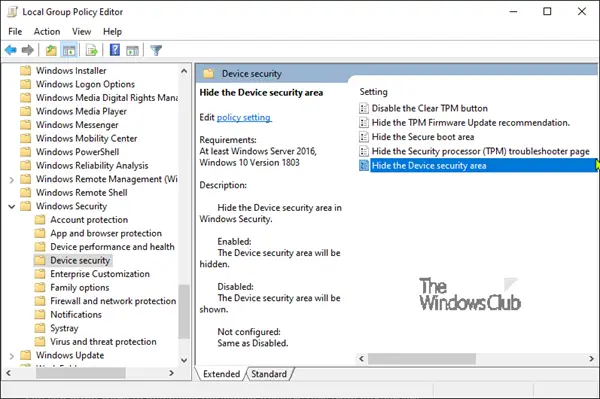
Task: Click the folder icon of Windows Update
Action: coord(25,355)
